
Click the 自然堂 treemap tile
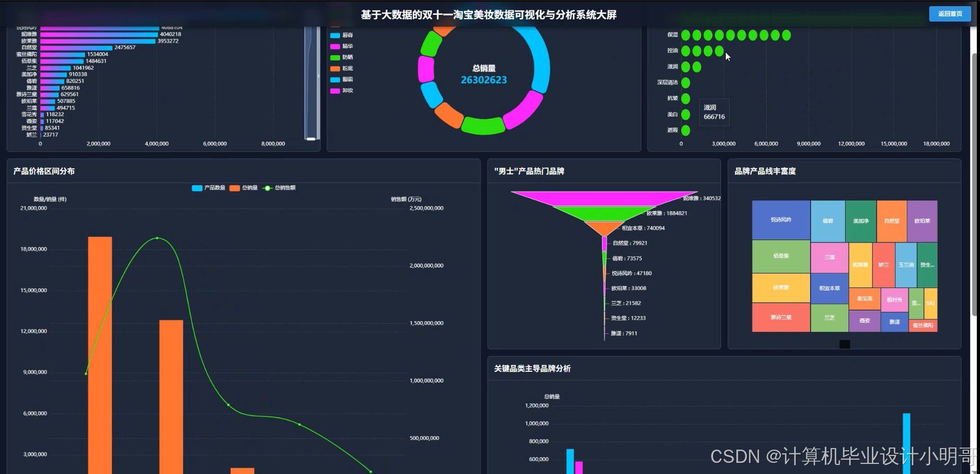(x=892, y=221)
